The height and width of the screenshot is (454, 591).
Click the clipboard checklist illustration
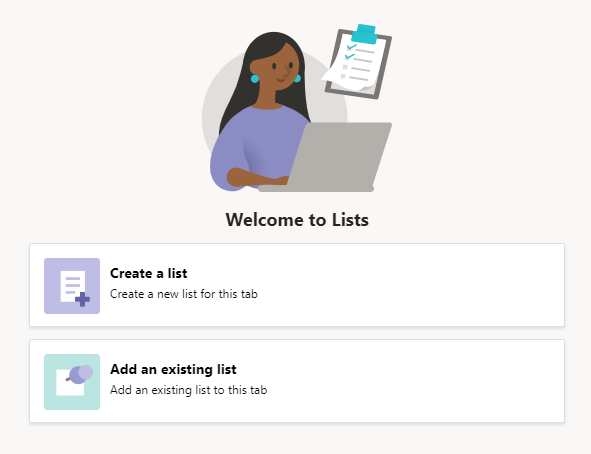357,62
